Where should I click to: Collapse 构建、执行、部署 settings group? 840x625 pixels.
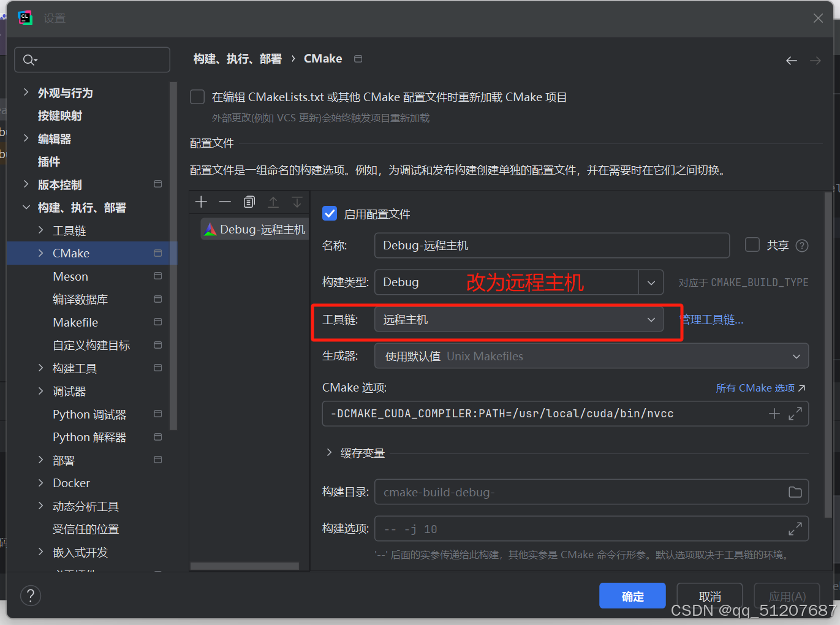point(26,207)
